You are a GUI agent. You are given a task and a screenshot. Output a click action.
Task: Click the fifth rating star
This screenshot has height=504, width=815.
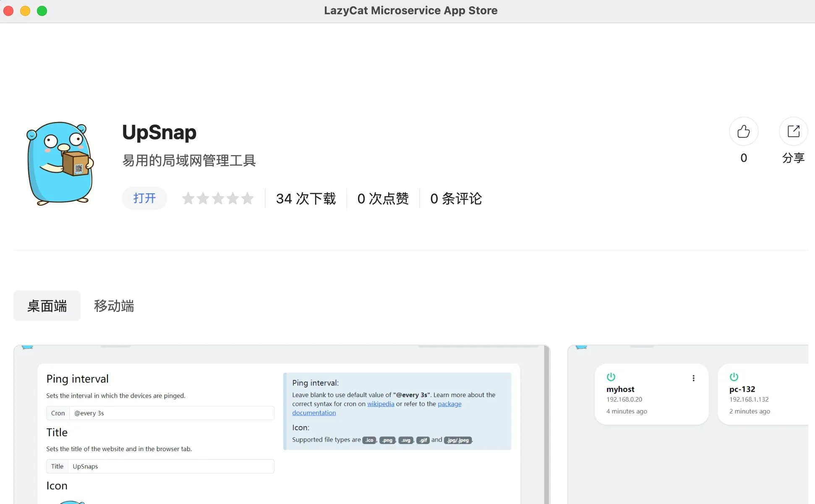coord(248,198)
